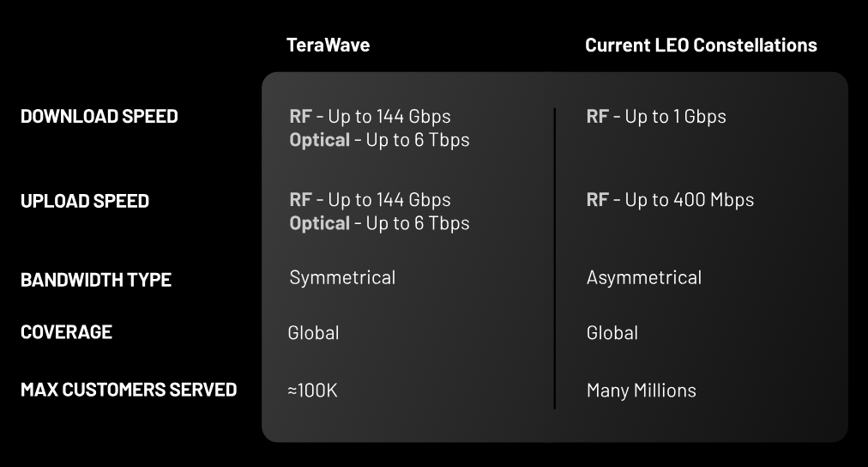This screenshot has width=868, height=467.
Task: Click TeraWave's upload RF 144 Gbps text
Action: point(370,200)
